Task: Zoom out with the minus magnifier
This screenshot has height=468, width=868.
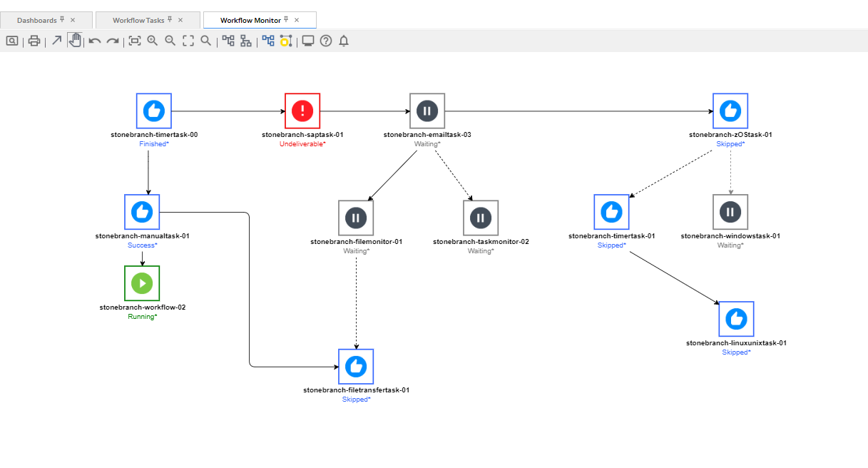Action: (x=170, y=41)
